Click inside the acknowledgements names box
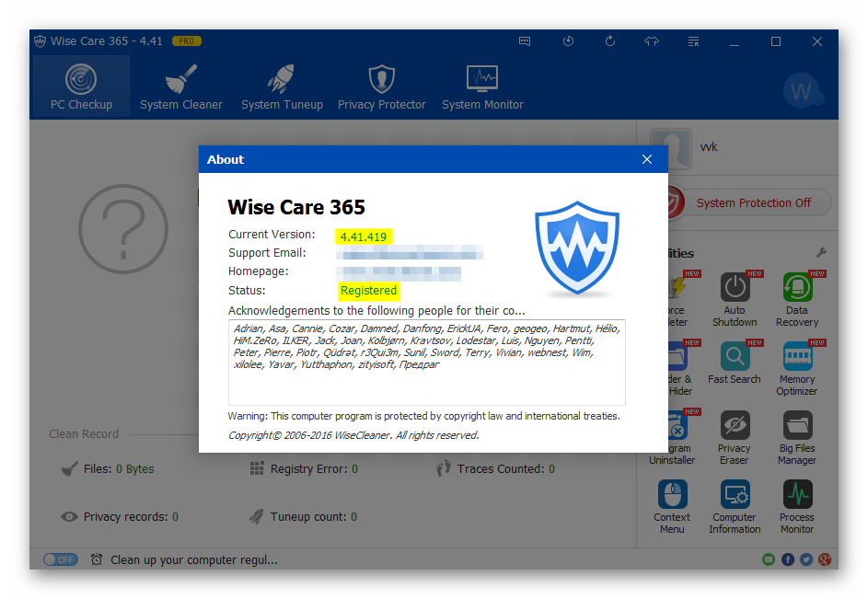 427,362
